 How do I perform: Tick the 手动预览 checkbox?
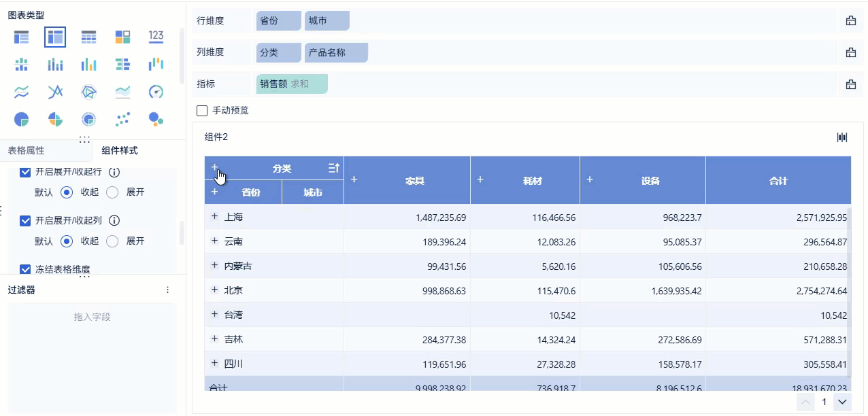click(x=202, y=110)
